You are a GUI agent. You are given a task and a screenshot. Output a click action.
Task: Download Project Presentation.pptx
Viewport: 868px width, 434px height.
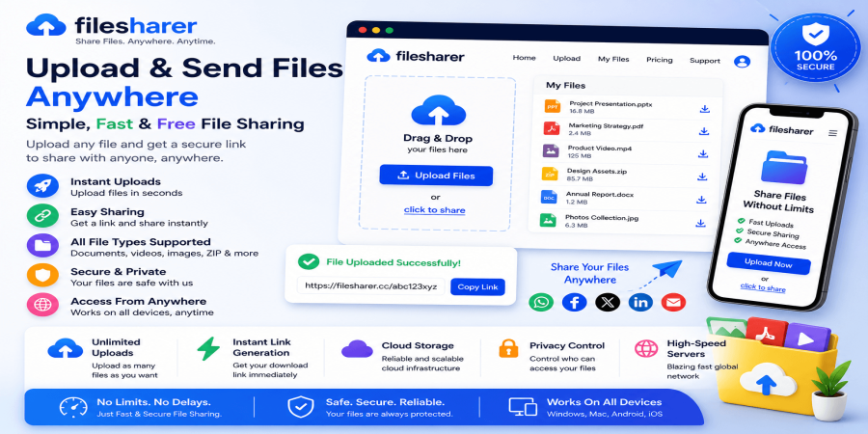pos(705,108)
